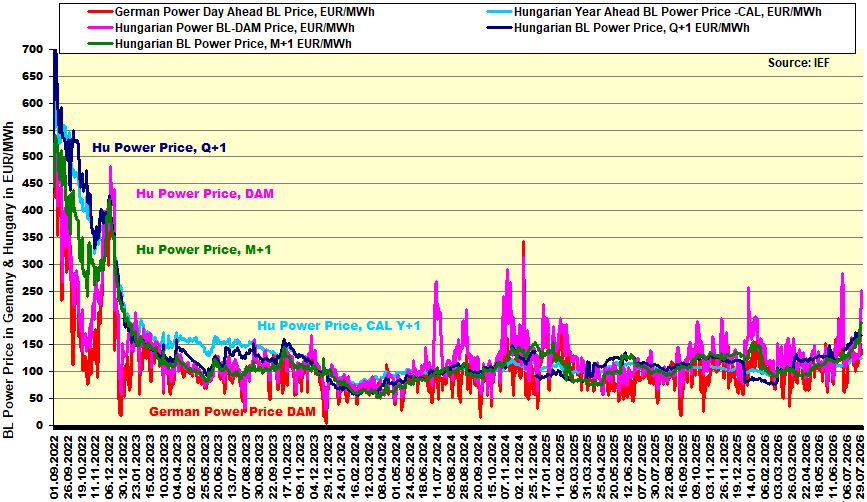The width and height of the screenshot is (867, 502).
Task: Click the 150 value on the vertical axis
Action: tap(33, 344)
